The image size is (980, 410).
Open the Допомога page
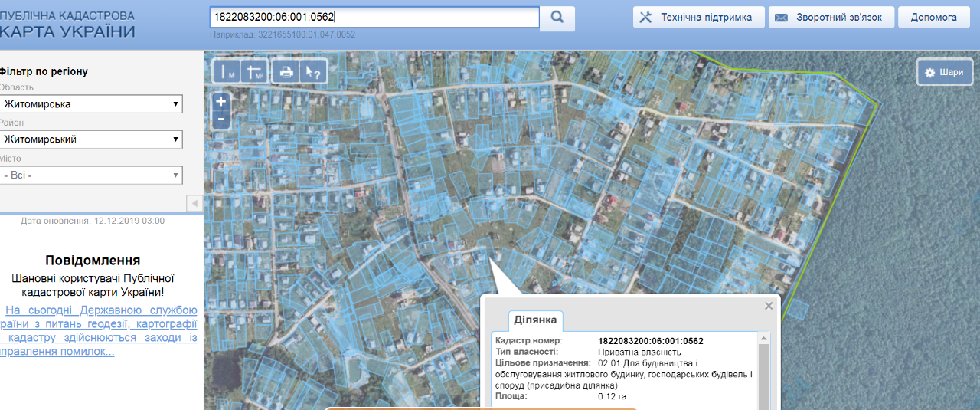coord(933,18)
